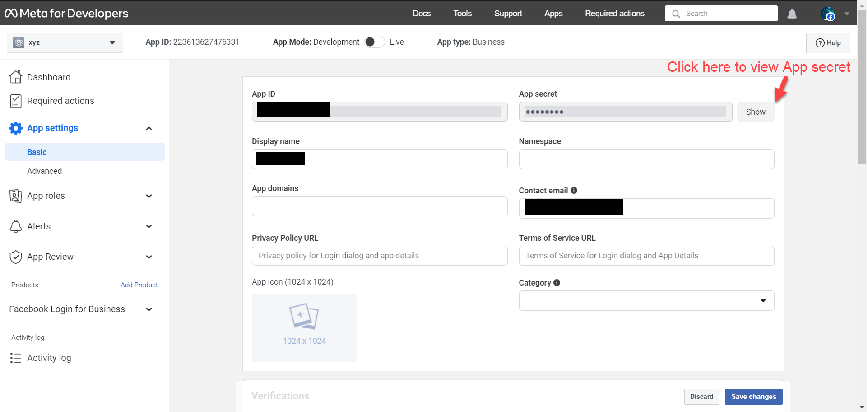Screen dimensions: 868x412
Task: Click the Dashboard home icon
Action: (x=16, y=77)
